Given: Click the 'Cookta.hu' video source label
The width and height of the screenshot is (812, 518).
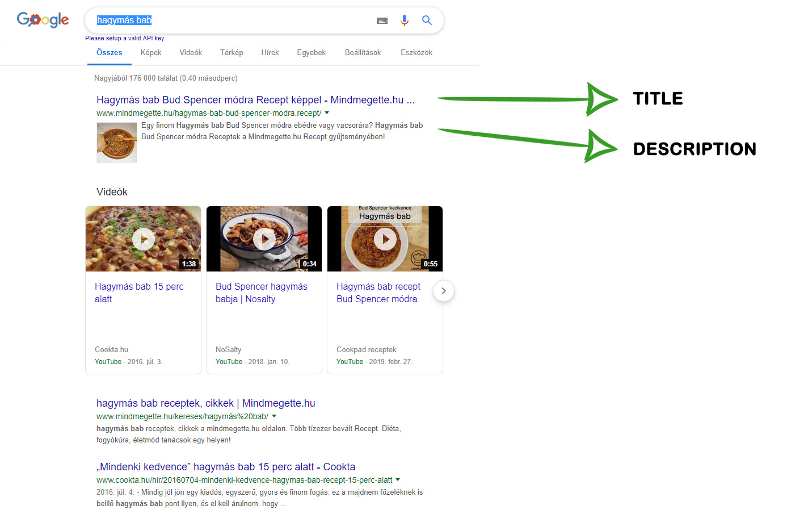Looking at the screenshot, I should pyautogui.click(x=112, y=350).
